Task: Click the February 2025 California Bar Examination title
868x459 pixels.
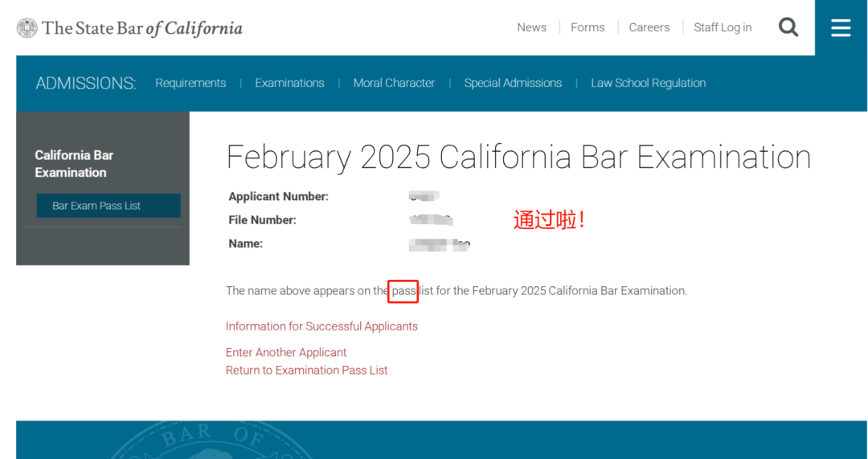Action: point(518,157)
